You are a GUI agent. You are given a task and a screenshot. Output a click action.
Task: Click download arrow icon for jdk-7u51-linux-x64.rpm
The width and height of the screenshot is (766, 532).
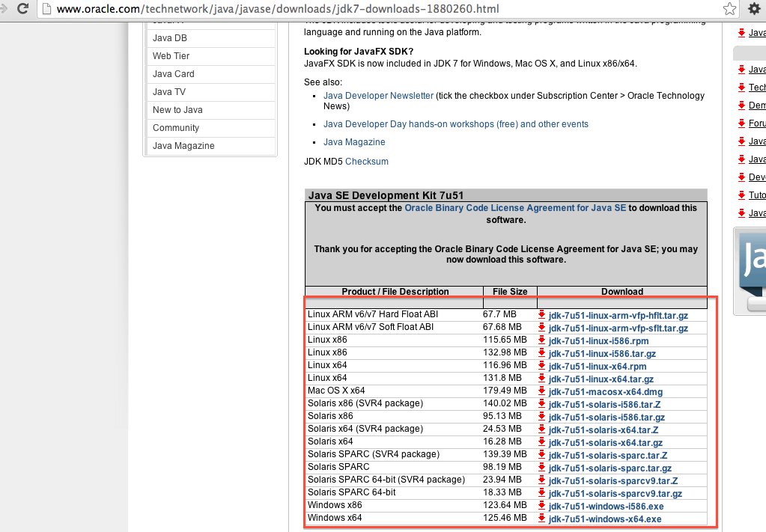pos(542,366)
